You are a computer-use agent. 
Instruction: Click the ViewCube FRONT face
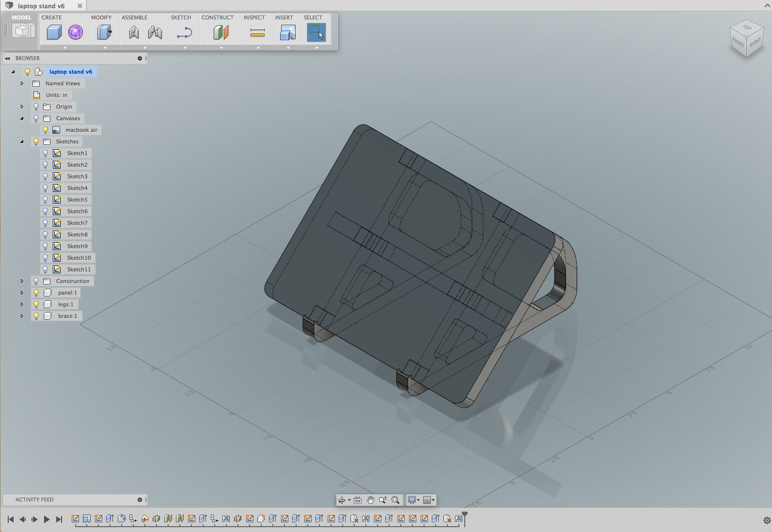[x=738, y=43]
